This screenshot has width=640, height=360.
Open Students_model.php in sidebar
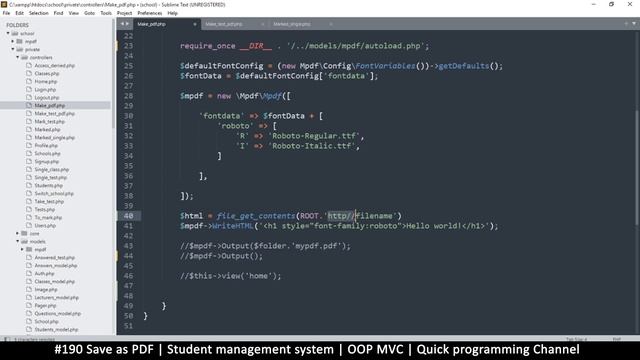(56, 329)
